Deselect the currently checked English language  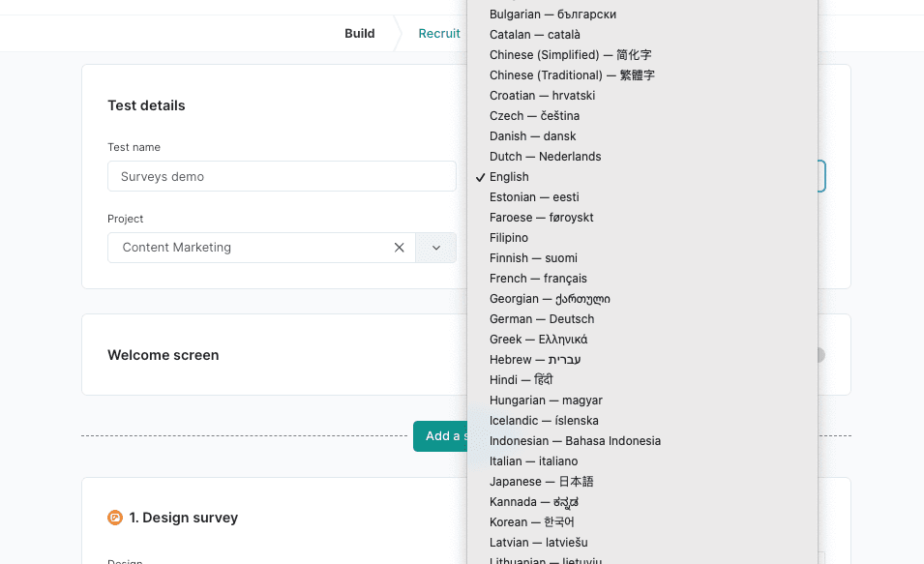pyautogui.click(x=510, y=176)
